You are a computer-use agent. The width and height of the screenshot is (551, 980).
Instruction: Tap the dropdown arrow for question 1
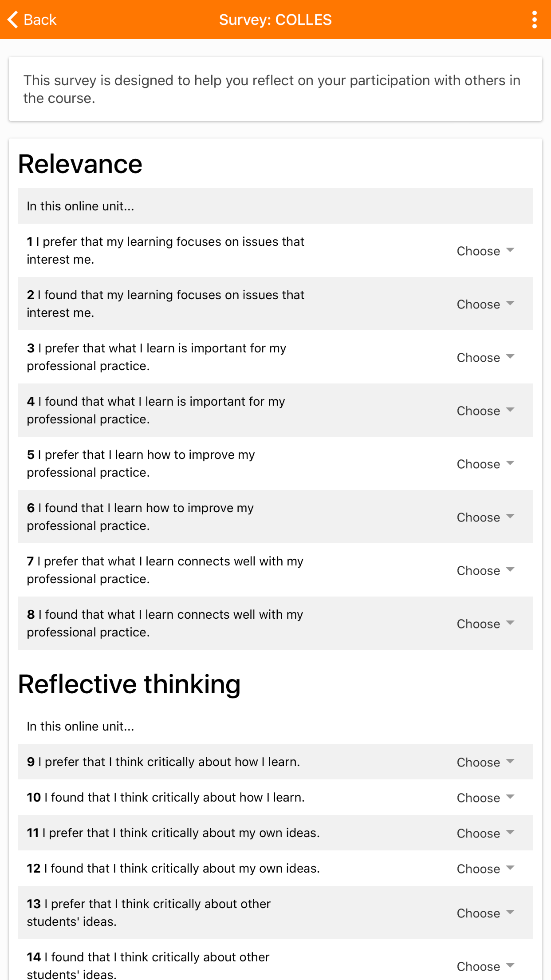510,250
